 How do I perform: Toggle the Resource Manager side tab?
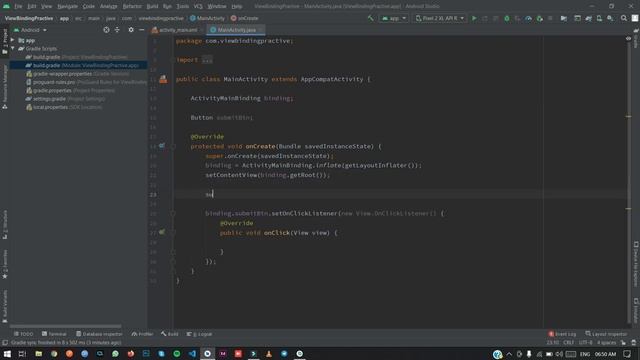coord(4,87)
